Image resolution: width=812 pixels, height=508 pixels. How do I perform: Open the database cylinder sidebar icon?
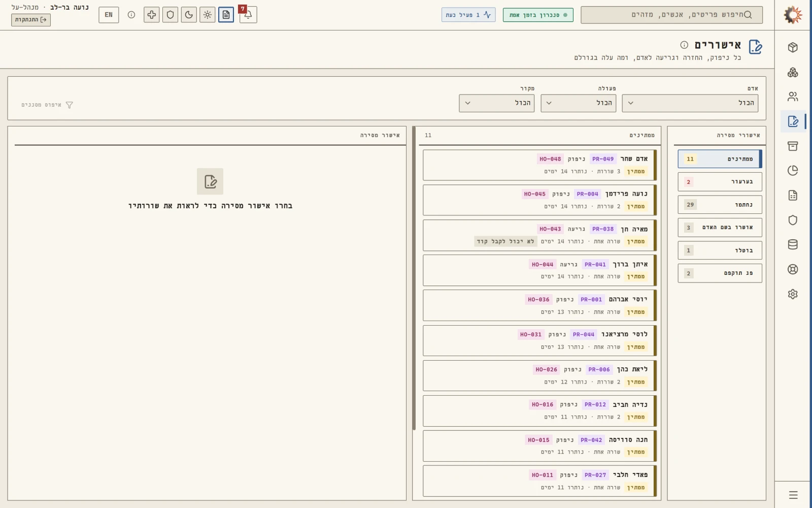[x=793, y=244]
